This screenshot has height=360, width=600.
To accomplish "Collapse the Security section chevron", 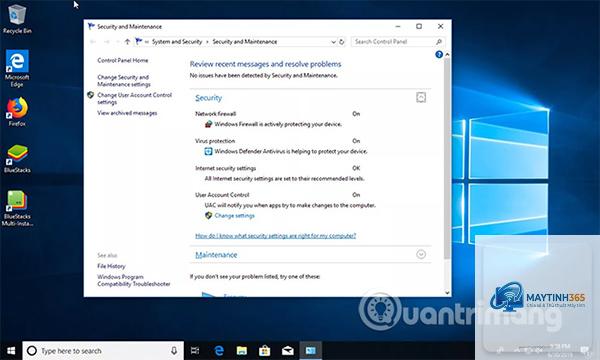I will (x=421, y=98).
